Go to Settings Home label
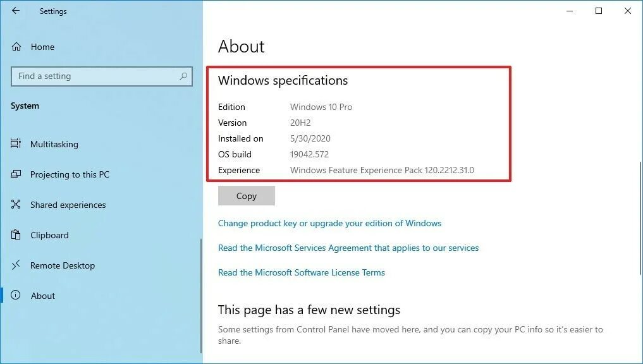 pos(42,47)
